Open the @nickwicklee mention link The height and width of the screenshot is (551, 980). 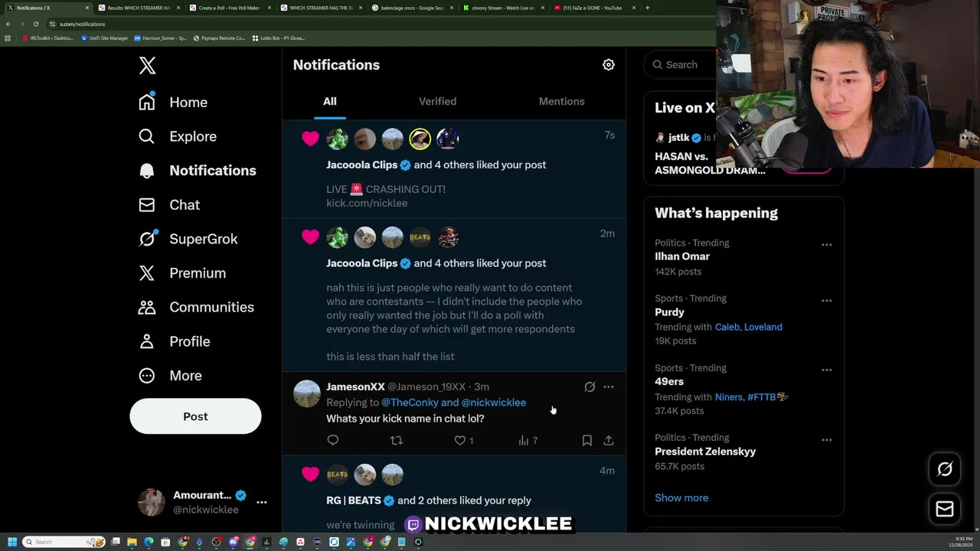[493, 403]
